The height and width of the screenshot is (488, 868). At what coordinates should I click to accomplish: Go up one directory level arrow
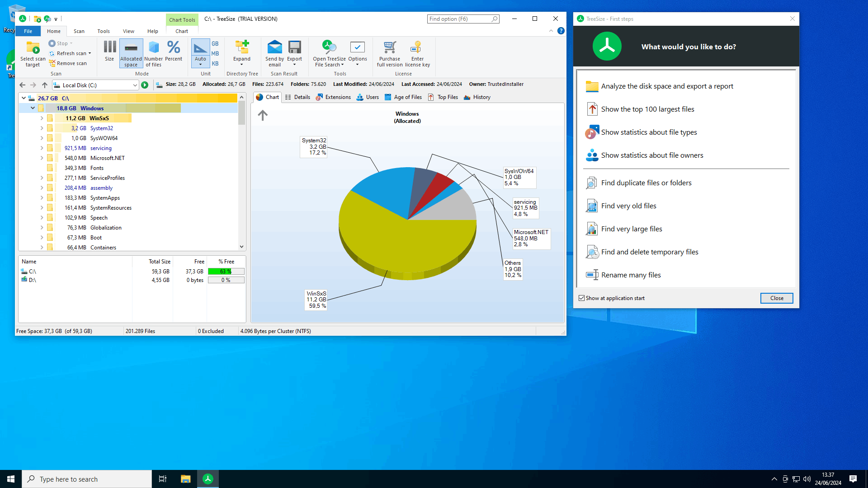pyautogui.click(x=44, y=85)
